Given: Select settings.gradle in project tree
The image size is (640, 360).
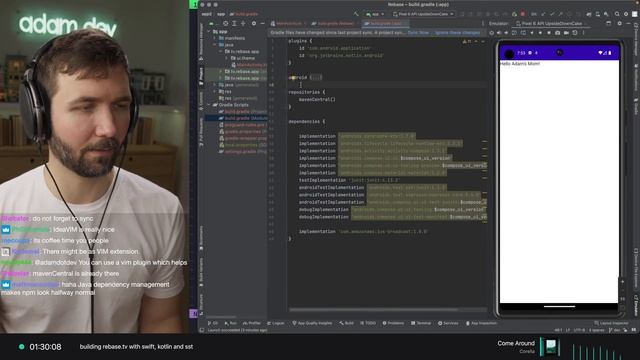Looking at the screenshot, I should point(243,151).
